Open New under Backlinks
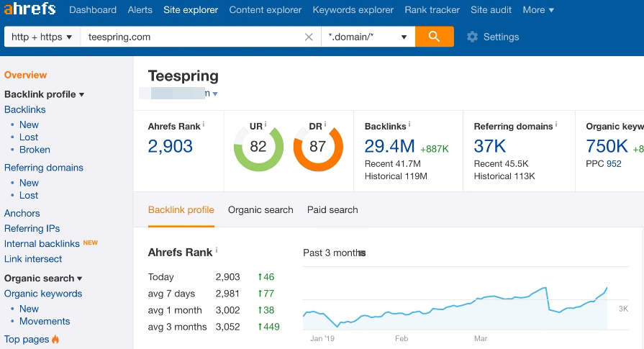The height and width of the screenshot is (349, 644). pyautogui.click(x=29, y=124)
